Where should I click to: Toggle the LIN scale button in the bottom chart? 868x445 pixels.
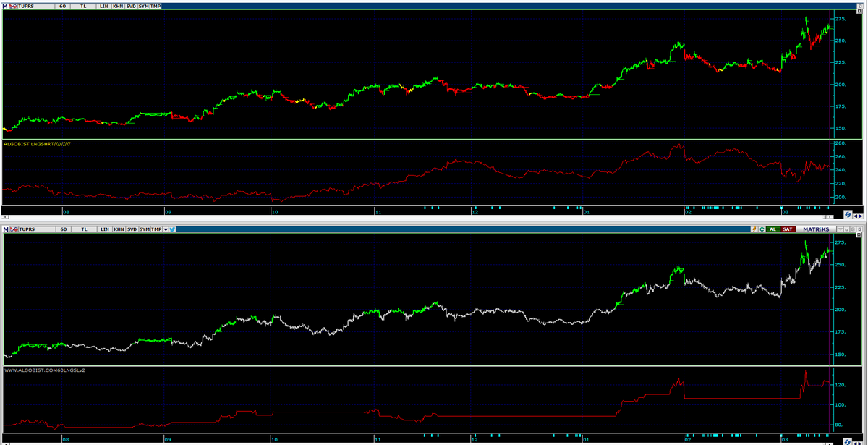click(105, 229)
